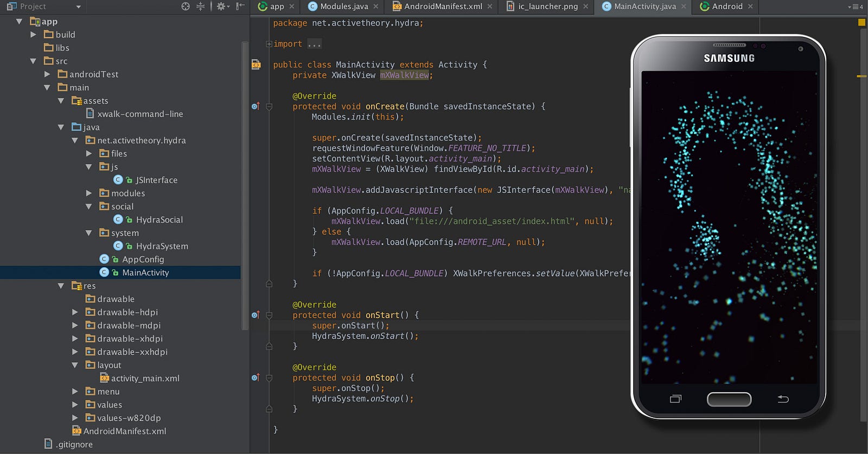Open the Project panel gear settings
Screen dimensions: 868x454
coord(221,7)
